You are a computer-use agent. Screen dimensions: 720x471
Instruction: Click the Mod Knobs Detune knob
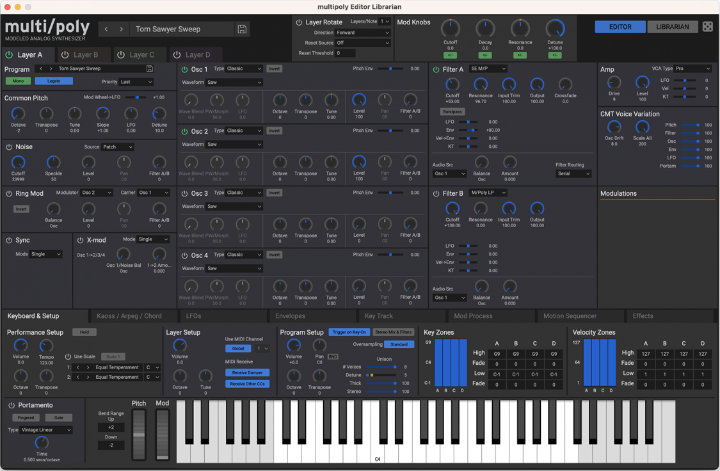pyautogui.click(x=555, y=28)
